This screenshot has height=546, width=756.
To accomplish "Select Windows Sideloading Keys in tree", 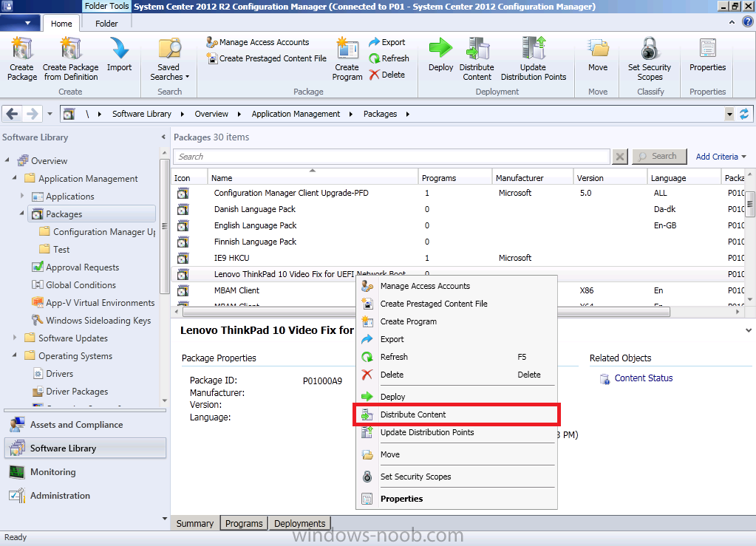I will 98,321.
